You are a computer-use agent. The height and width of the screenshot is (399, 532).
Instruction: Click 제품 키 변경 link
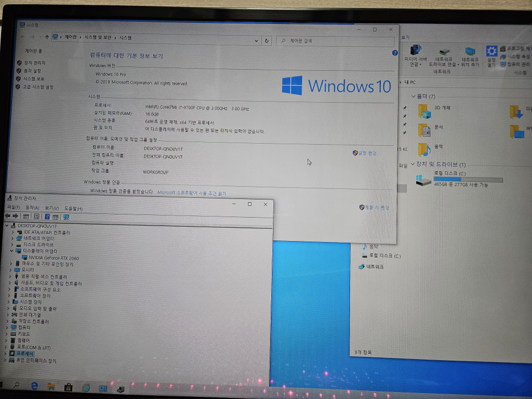pos(377,207)
